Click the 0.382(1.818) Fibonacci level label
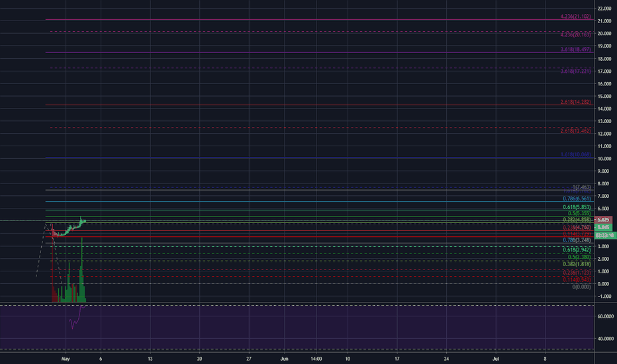The width and height of the screenshot is (617, 364). point(577,264)
